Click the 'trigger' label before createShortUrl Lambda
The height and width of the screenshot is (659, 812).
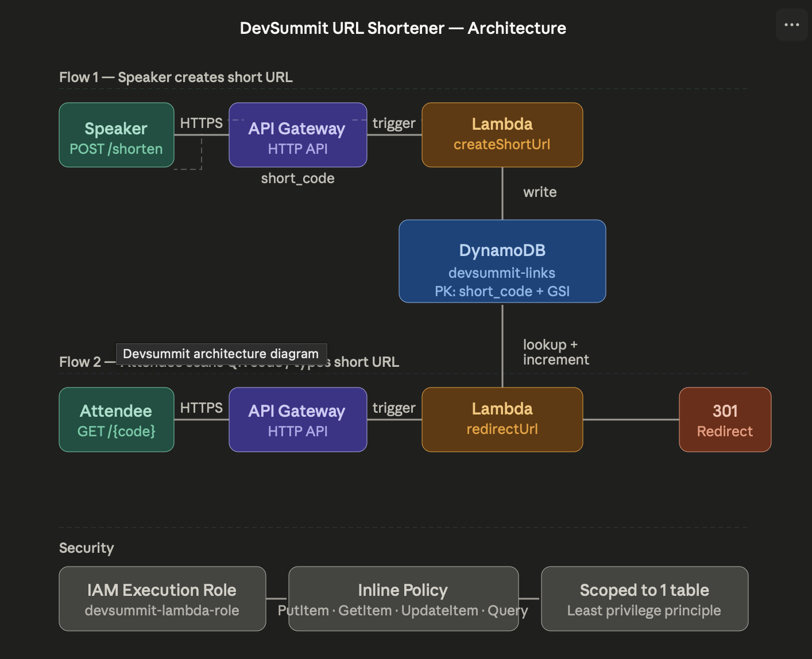click(394, 123)
